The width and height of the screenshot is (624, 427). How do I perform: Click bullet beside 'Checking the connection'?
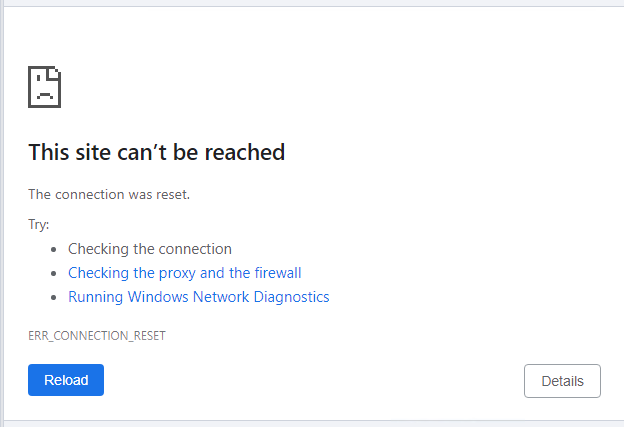[54, 250]
